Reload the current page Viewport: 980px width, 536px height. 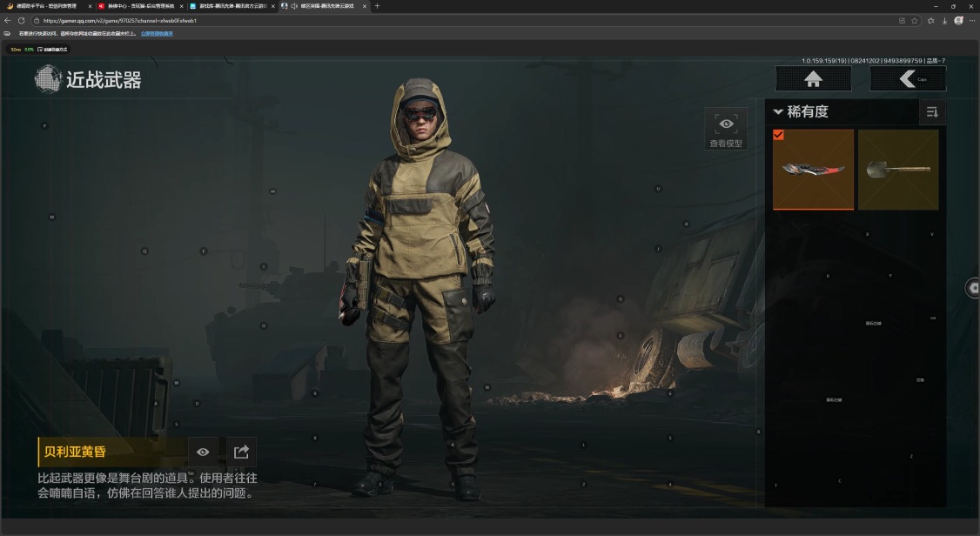[21, 21]
